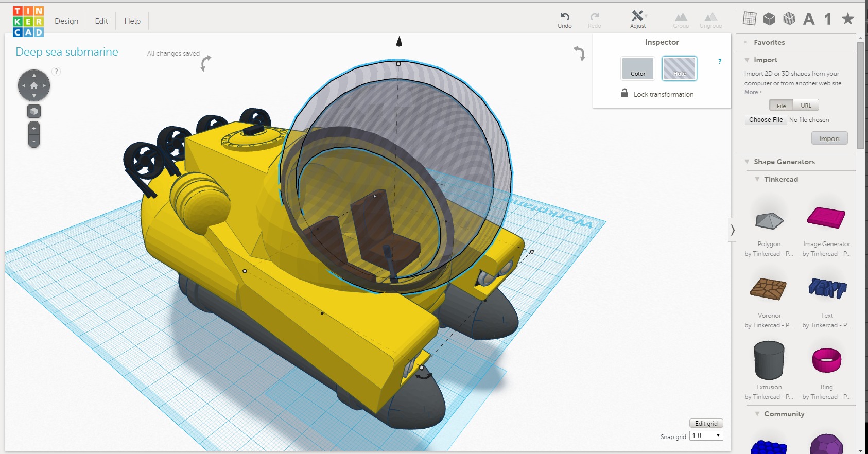Click the Group icon
The height and width of the screenshot is (454, 868).
681,17
